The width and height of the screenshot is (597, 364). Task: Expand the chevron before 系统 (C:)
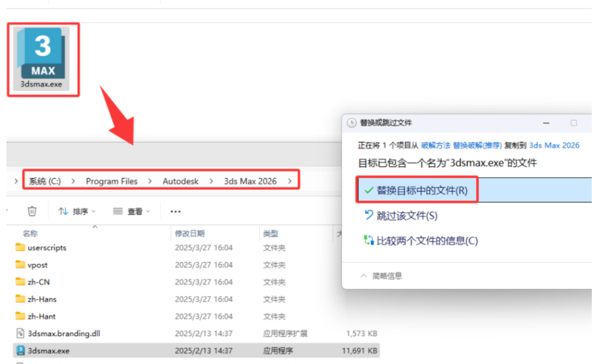tap(16, 182)
